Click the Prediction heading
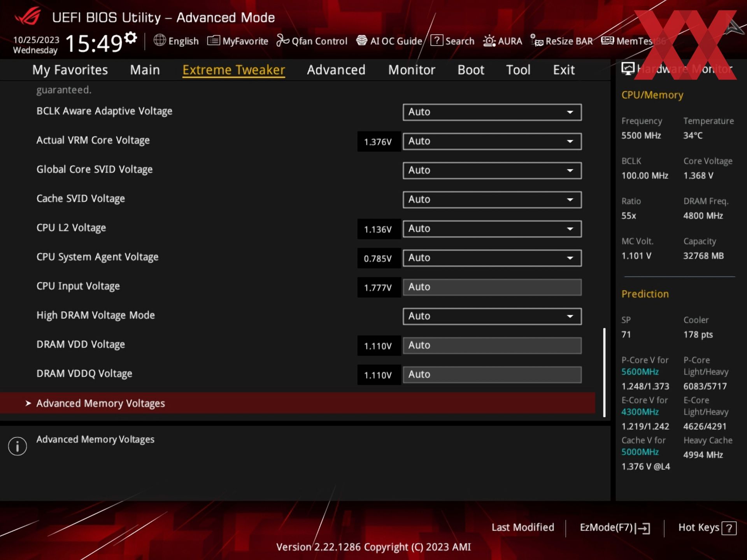Screen dimensions: 747x560 [645, 294]
